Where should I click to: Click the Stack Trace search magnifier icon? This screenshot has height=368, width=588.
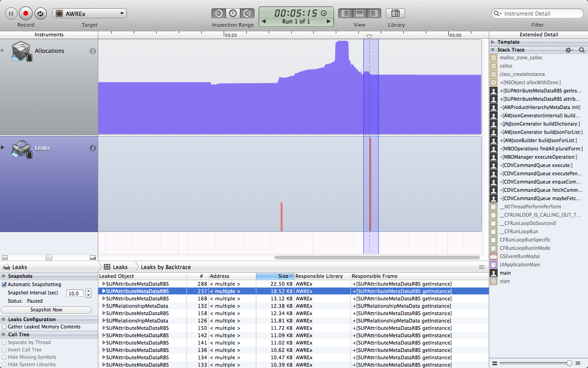(582, 50)
